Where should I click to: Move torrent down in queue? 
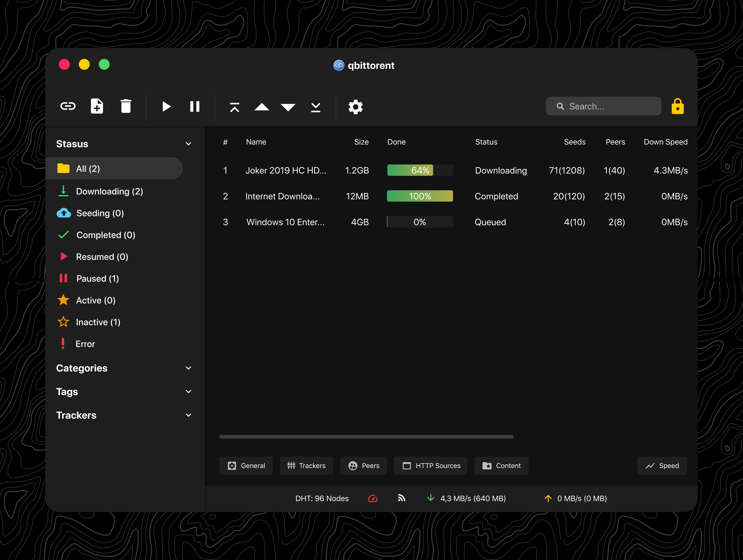click(288, 107)
